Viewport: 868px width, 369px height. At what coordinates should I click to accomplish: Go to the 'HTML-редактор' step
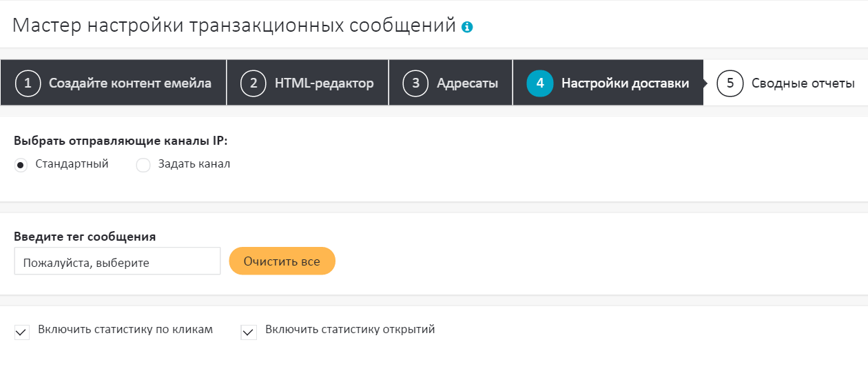324,83
